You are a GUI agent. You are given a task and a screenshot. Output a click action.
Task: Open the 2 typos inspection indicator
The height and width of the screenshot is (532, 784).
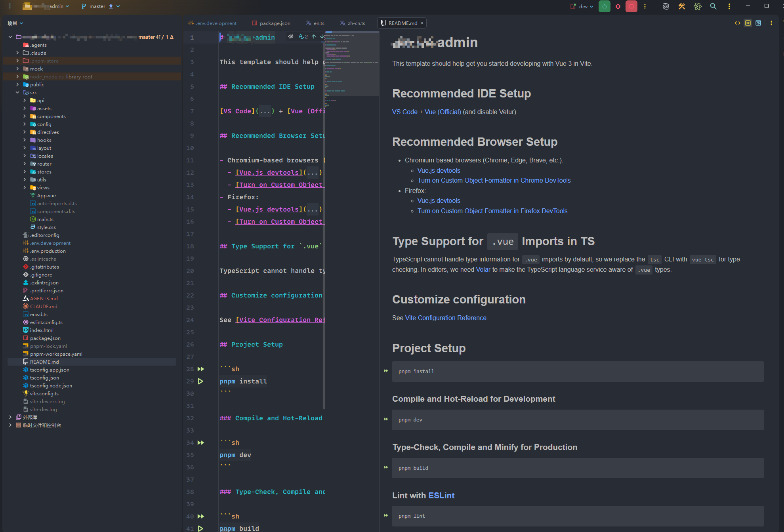(303, 36)
